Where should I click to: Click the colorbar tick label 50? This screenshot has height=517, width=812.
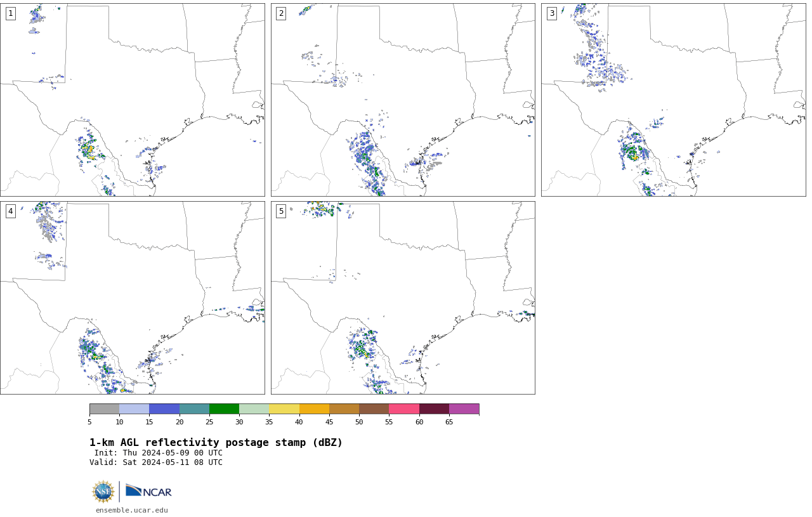[x=359, y=422]
